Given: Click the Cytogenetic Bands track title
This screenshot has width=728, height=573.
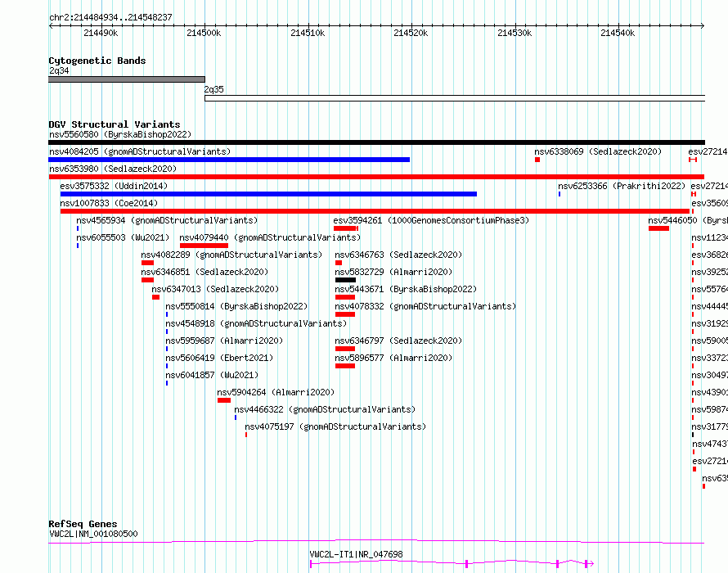Looking at the screenshot, I should click(x=97, y=61).
